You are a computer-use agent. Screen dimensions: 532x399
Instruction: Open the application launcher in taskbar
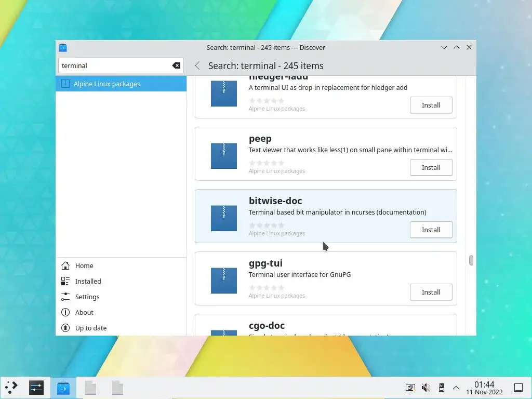point(11,388)
